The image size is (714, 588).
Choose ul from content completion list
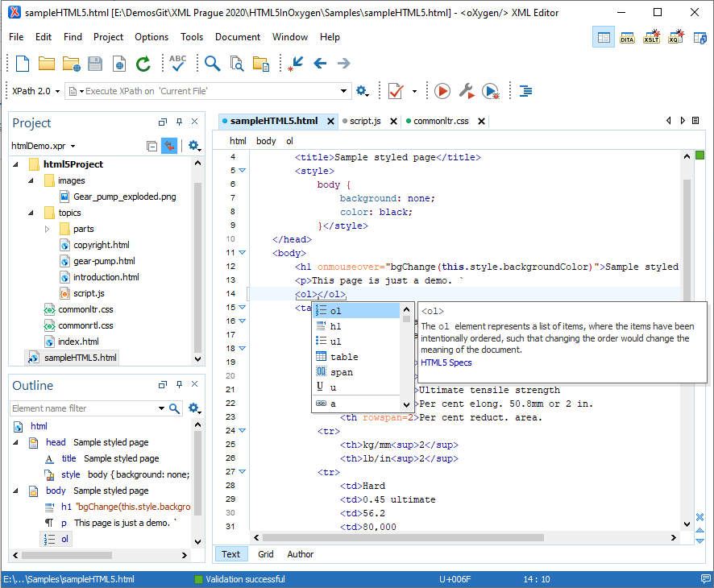pos(356,342)
